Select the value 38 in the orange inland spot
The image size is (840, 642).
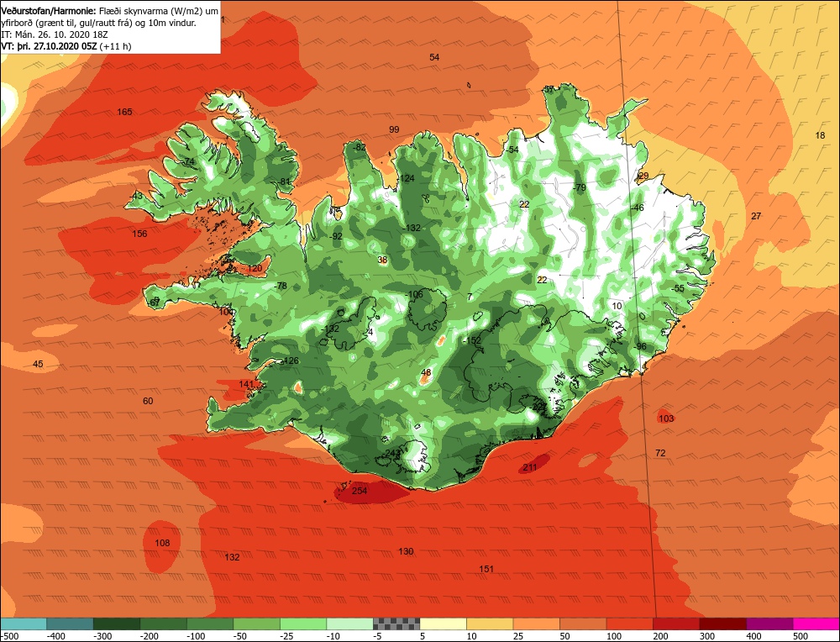382,260
